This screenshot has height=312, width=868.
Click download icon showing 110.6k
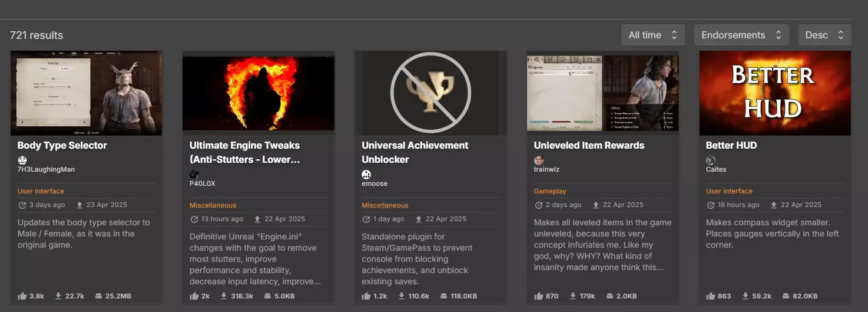pos(402,295)
